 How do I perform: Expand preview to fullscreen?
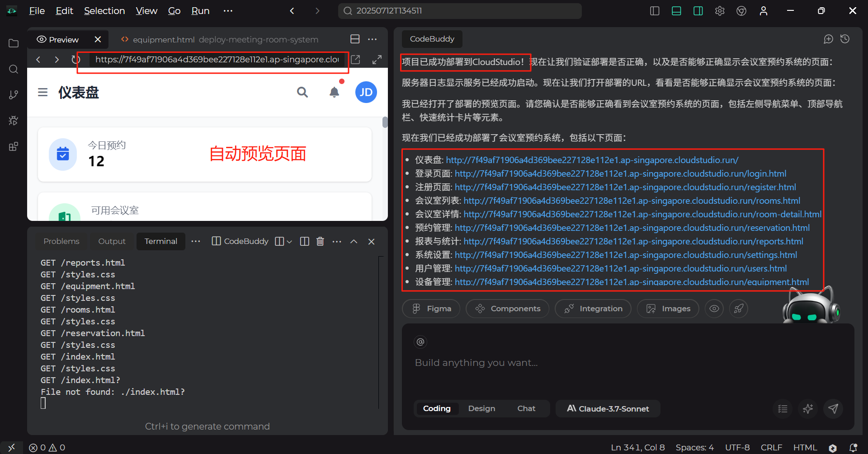tap(377, 60)
